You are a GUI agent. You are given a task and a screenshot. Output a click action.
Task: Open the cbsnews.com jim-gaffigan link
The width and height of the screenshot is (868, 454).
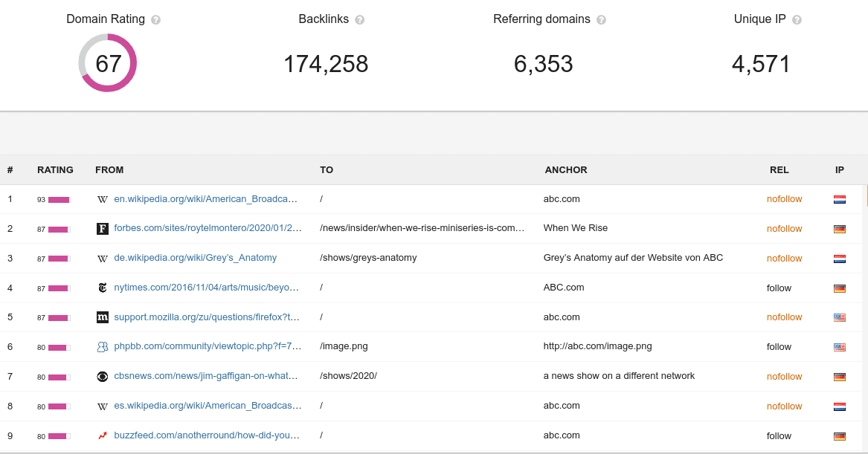click(x=206, y=376)
